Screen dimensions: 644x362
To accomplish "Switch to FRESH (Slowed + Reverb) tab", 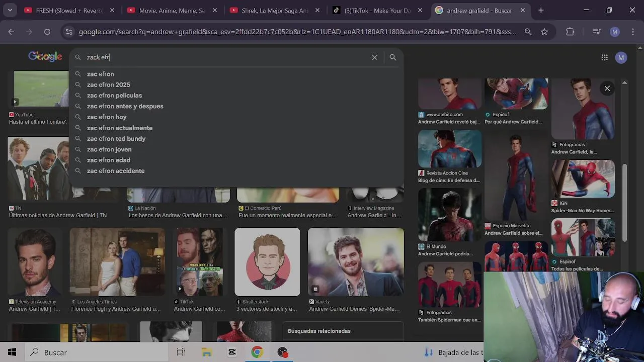I will tap(70, 10).
